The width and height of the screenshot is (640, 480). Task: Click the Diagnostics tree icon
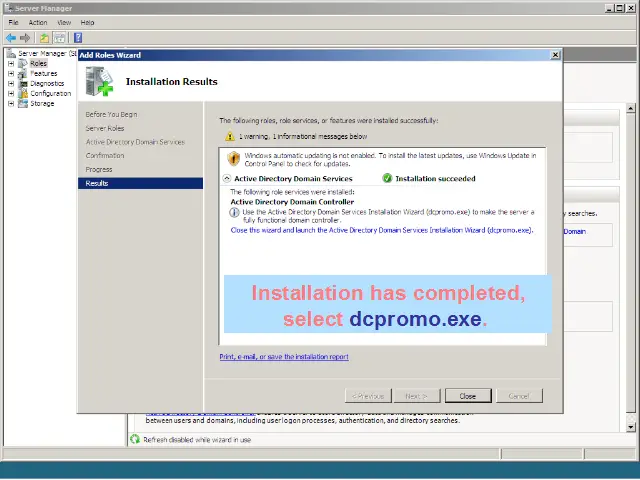tap(23, 84)
